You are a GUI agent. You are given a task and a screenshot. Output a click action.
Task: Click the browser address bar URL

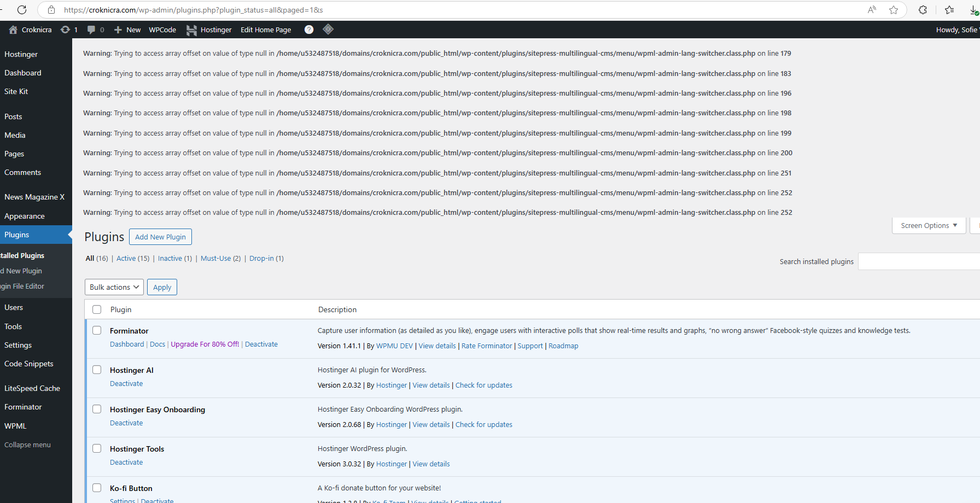click(193, 10)
